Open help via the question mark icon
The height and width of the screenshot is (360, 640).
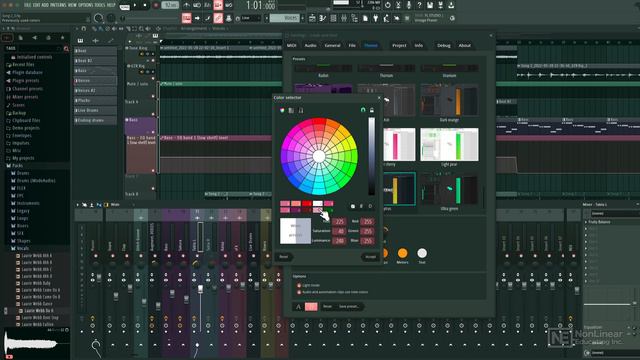[x=419, y=5]
